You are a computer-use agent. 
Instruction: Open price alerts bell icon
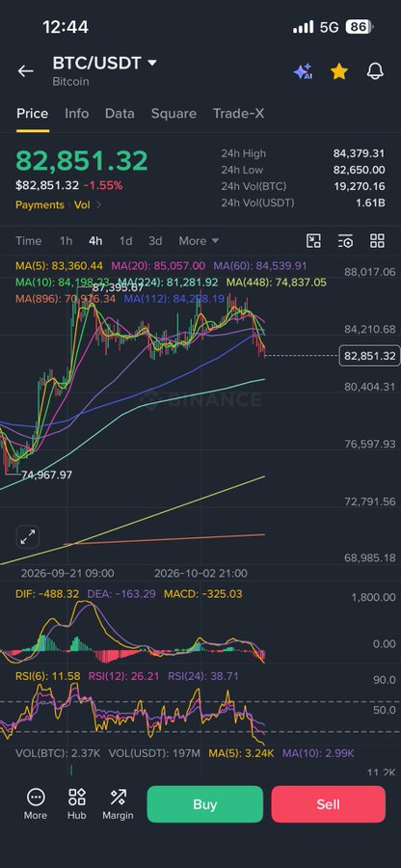[x=376, y=70]
